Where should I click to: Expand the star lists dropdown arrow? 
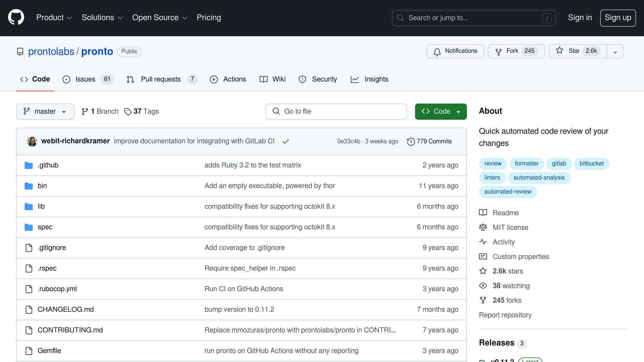pyautogui.click(x=615, y=52)
